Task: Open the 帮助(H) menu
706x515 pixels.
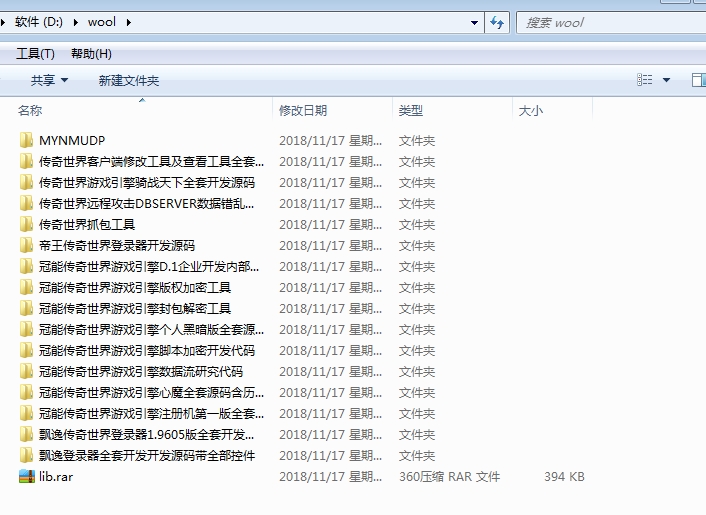Action: (91, 54)
